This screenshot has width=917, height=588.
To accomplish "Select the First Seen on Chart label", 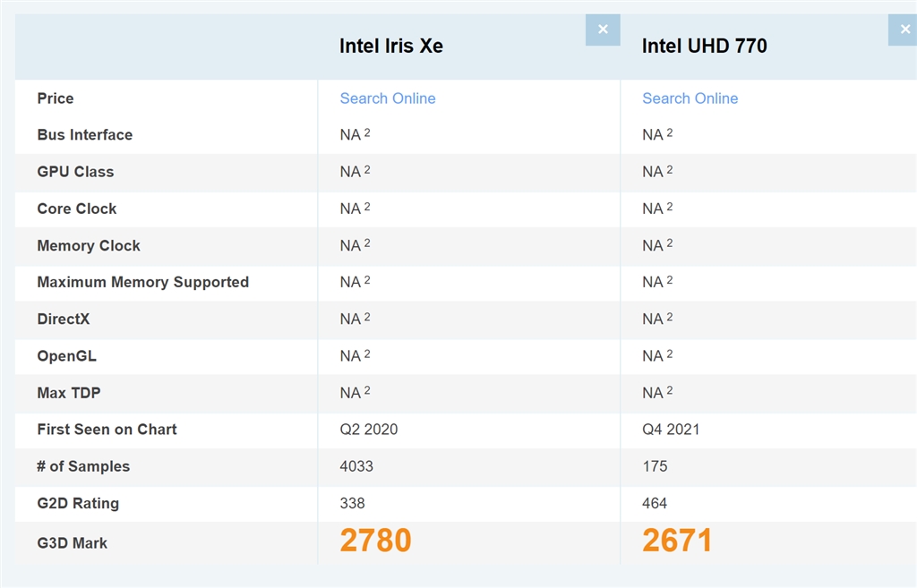I will tap(107, 430).
